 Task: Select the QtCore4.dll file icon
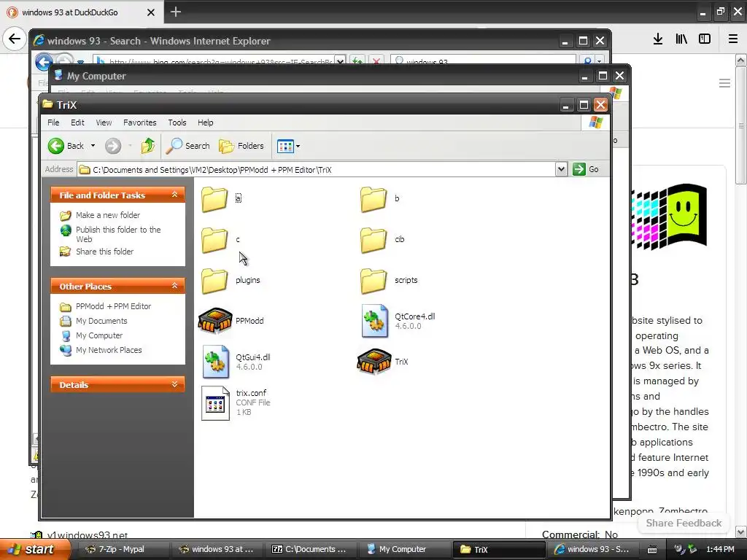click(x=374, y=321)
